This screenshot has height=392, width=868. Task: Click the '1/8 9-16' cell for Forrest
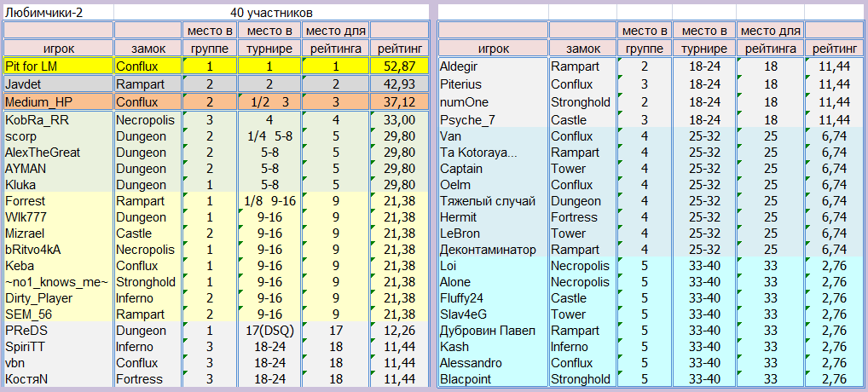[x=269, y=201]
